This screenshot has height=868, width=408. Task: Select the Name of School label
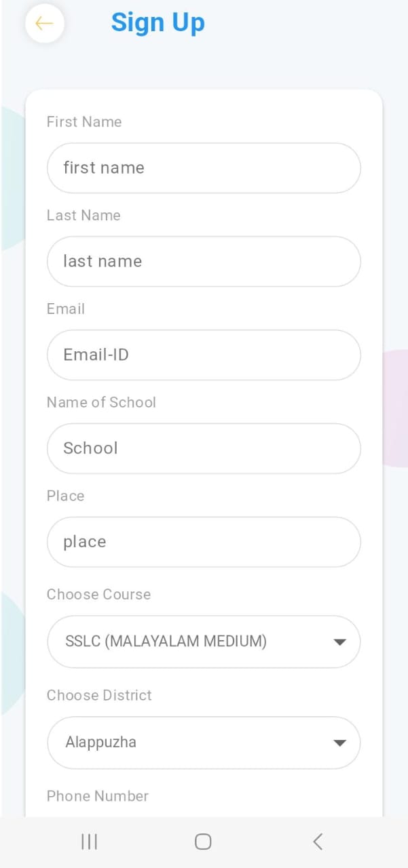pyautogui.click(x=101, y=403)
